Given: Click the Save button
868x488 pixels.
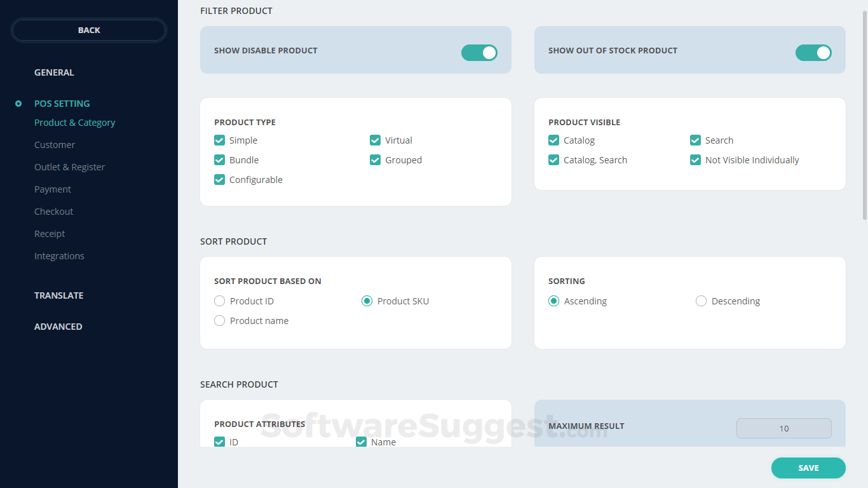Looking at the screenshot, I should 808,468.
